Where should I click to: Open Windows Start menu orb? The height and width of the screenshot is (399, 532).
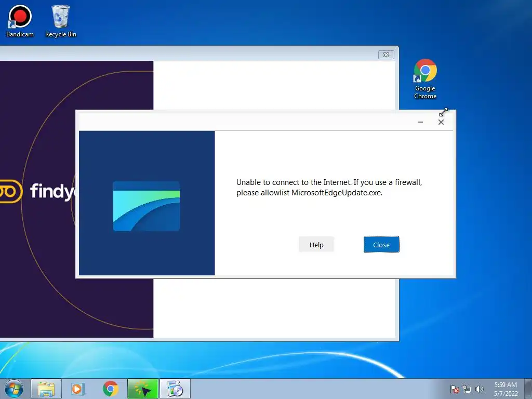(14, 389)
